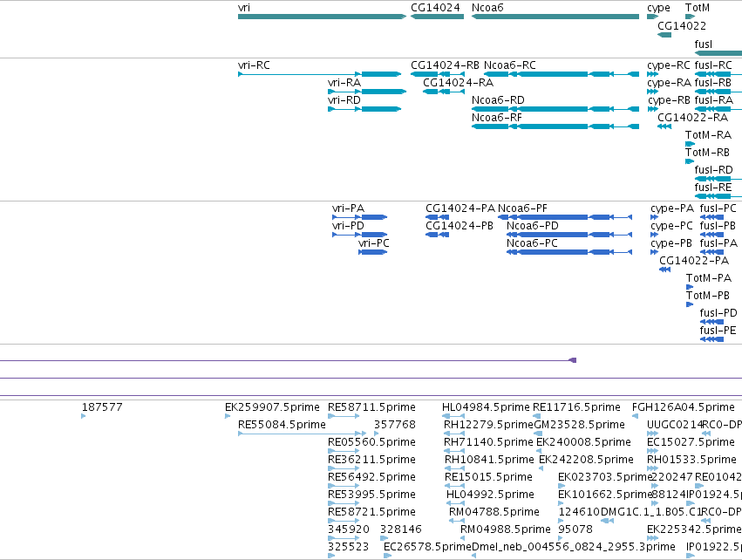
Task: Click the CG14024-PB protein label
Action: click(459, 226)
